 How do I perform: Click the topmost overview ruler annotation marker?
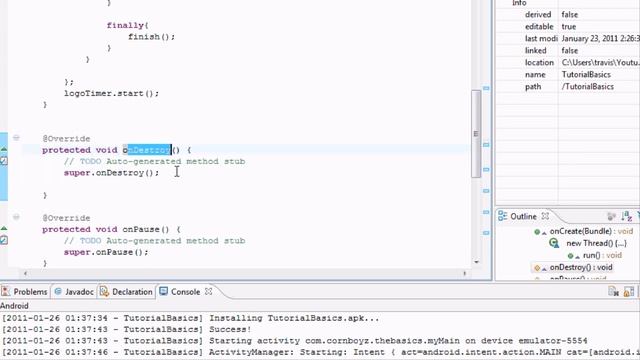(x=486, y=88)
